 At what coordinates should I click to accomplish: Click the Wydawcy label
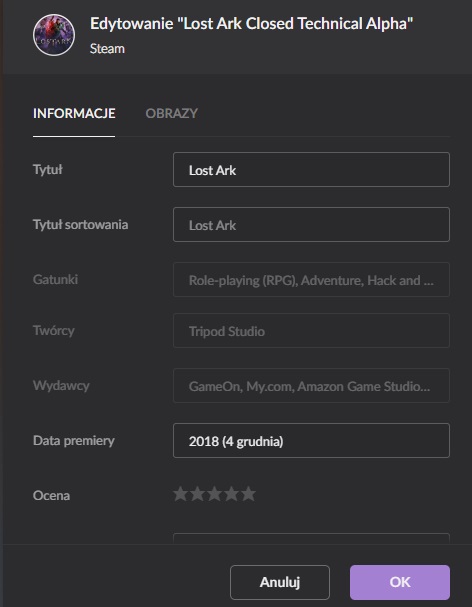click(61, 386)
